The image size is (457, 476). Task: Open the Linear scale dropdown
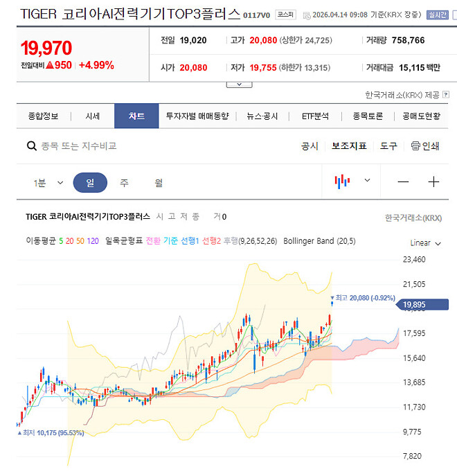pyautogui.click(x=425, y=243)
